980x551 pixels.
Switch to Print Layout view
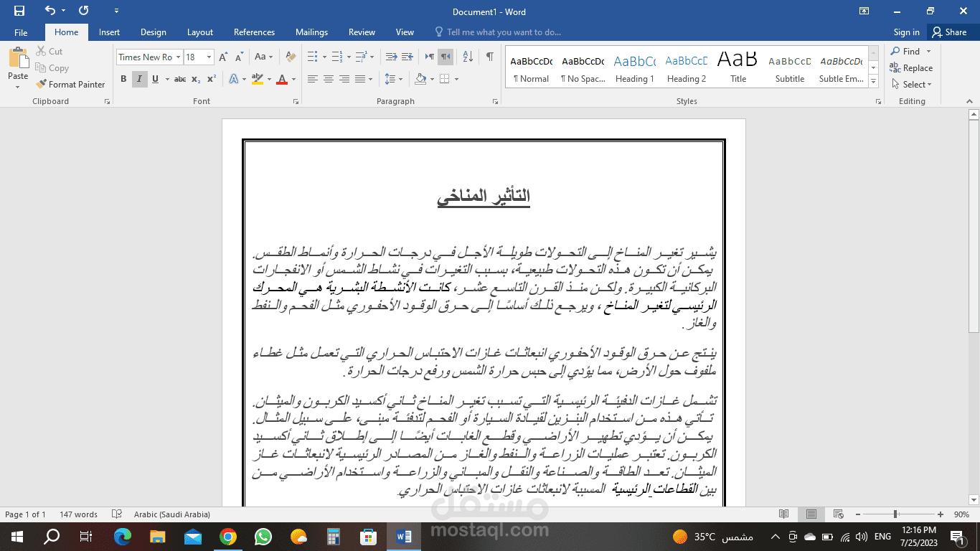coord(811,514)
